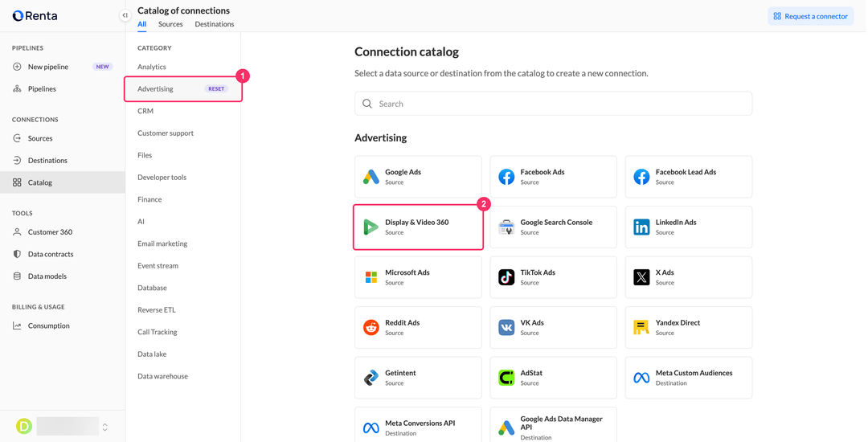Click the Google Search Console icon

pos(506,227)
